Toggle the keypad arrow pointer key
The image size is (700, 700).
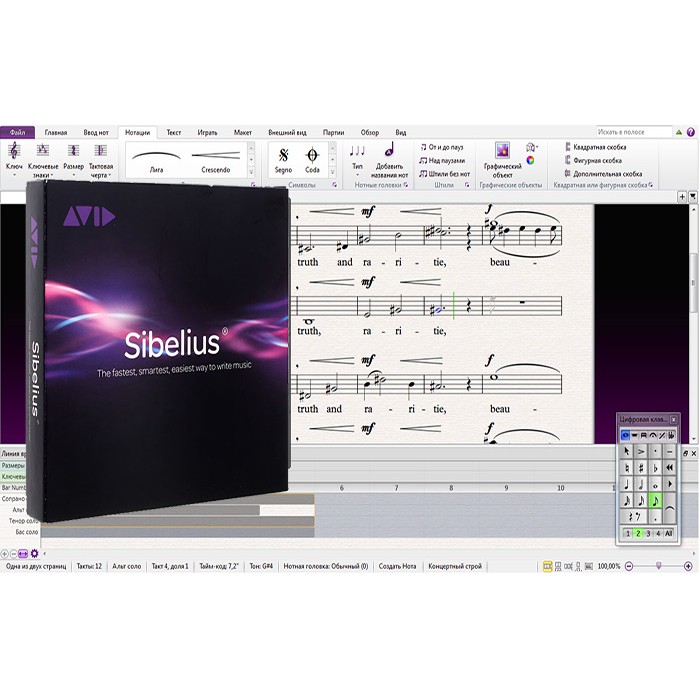[626, 451]
